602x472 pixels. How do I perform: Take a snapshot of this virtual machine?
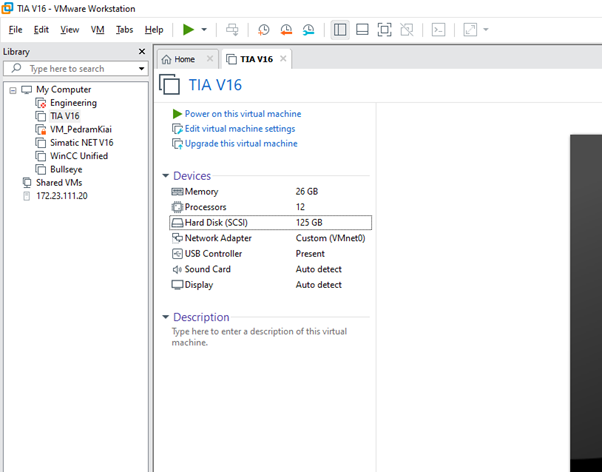[263, 30]
